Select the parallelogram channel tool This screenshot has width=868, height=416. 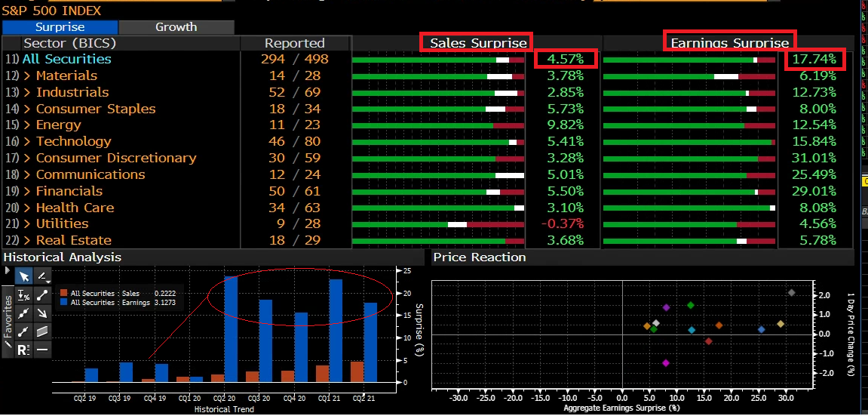coord(42,331)
